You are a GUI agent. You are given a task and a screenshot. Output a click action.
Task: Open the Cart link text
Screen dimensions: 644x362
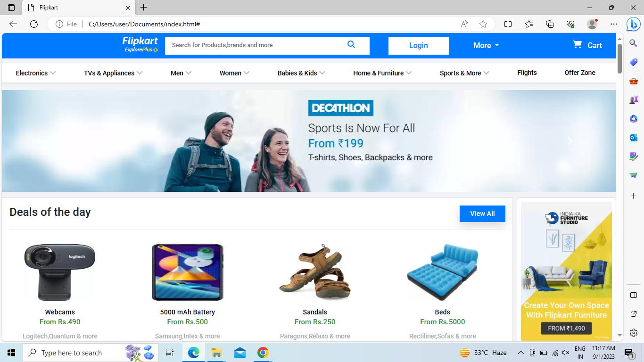[x=594, y=45]
